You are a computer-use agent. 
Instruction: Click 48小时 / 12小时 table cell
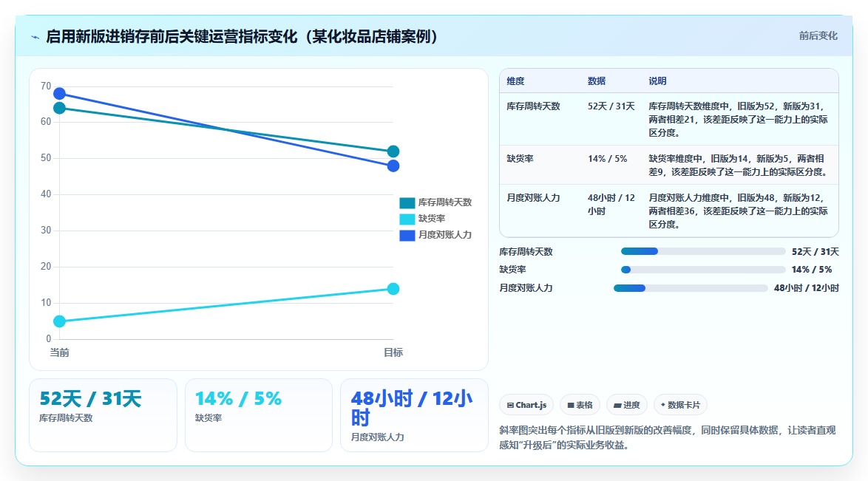pyautogui.click(x=611, y=204)
